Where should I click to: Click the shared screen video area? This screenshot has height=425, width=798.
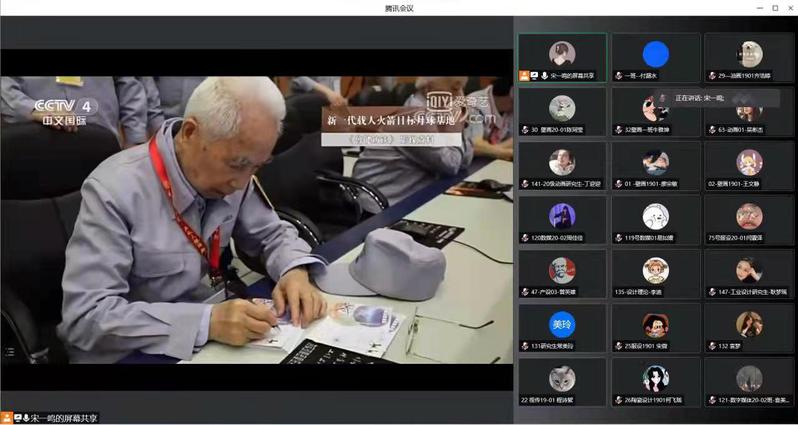pyautogui.click(x=256, y=218)
